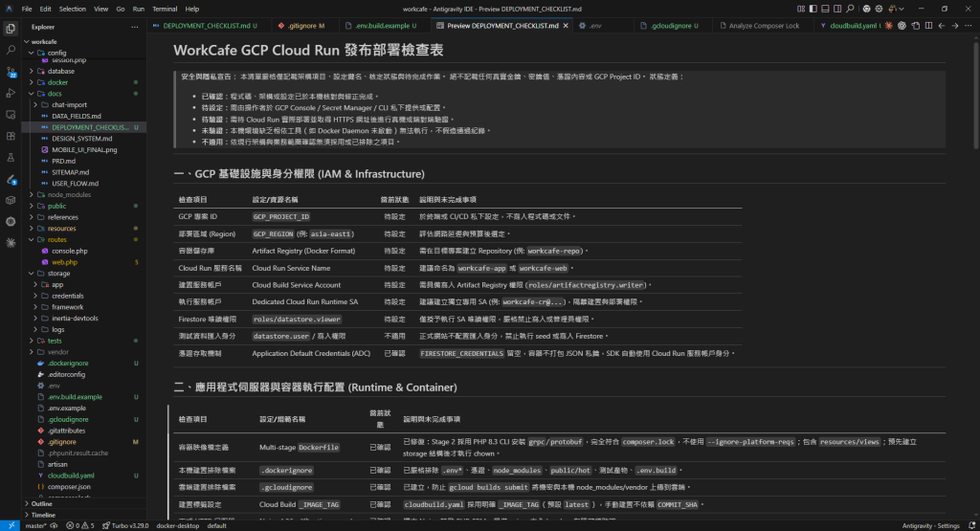The width and height of the screenshot is (980, 531).
Task: Open the title bar search magnifier
Action: 850,9
